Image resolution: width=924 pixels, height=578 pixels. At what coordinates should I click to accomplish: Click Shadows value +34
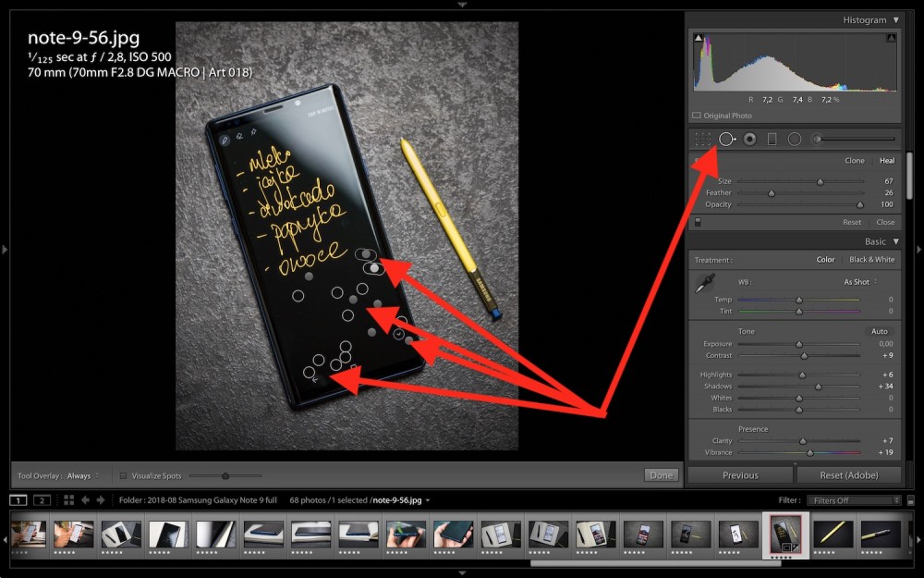coord(886,387)
